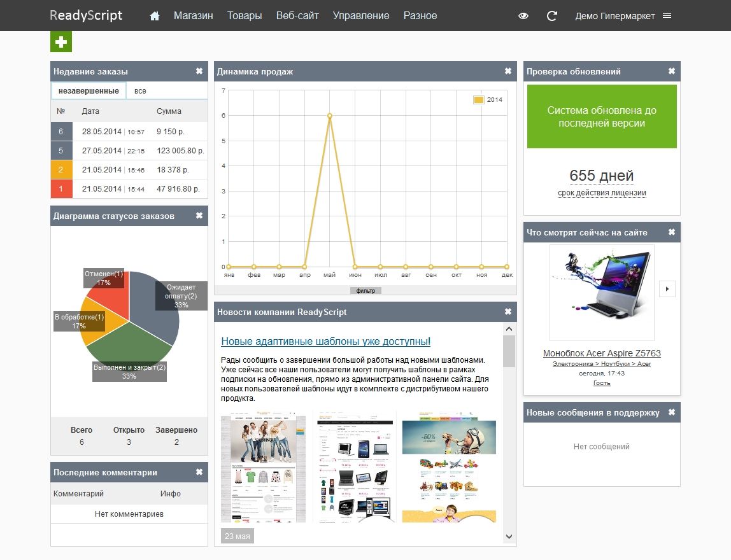
Task: Select the "незавершенные" orders tab
Action: (x=89, y=91)
